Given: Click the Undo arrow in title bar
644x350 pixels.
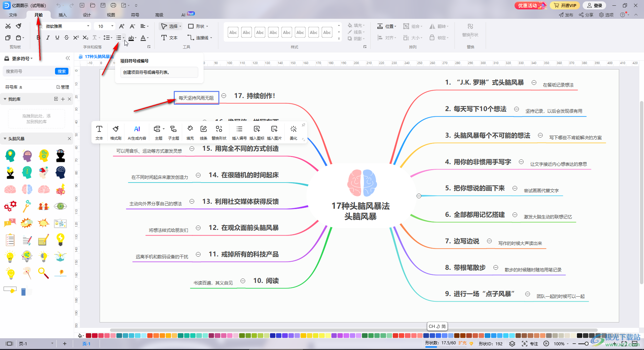Looking at the screenshot, I should [x=59, y=5].
